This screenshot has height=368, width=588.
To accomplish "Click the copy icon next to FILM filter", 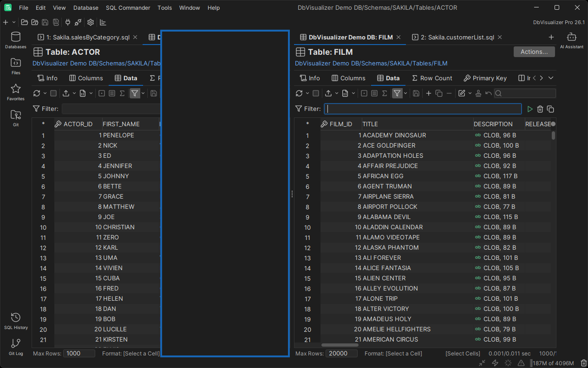I will pos(550,109).
